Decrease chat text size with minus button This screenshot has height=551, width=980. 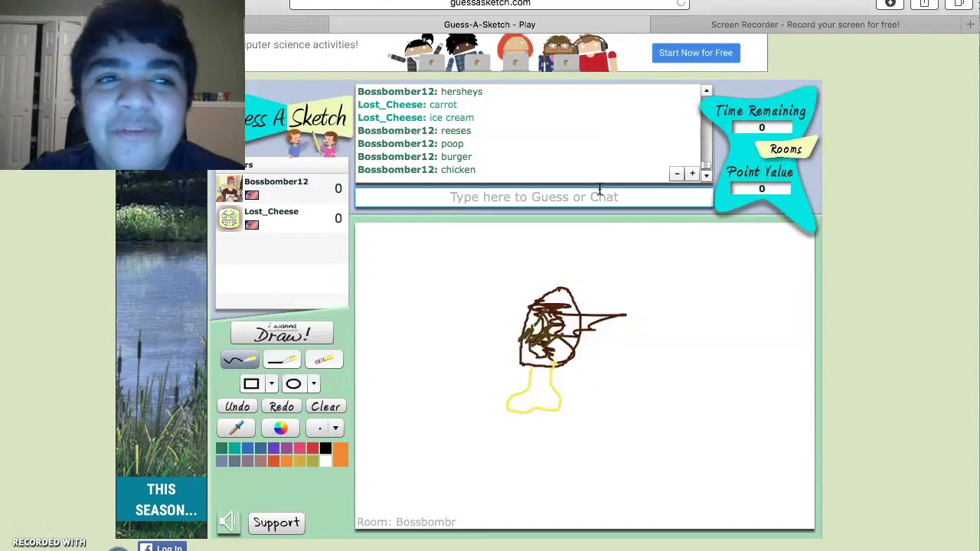pos(676,173)
